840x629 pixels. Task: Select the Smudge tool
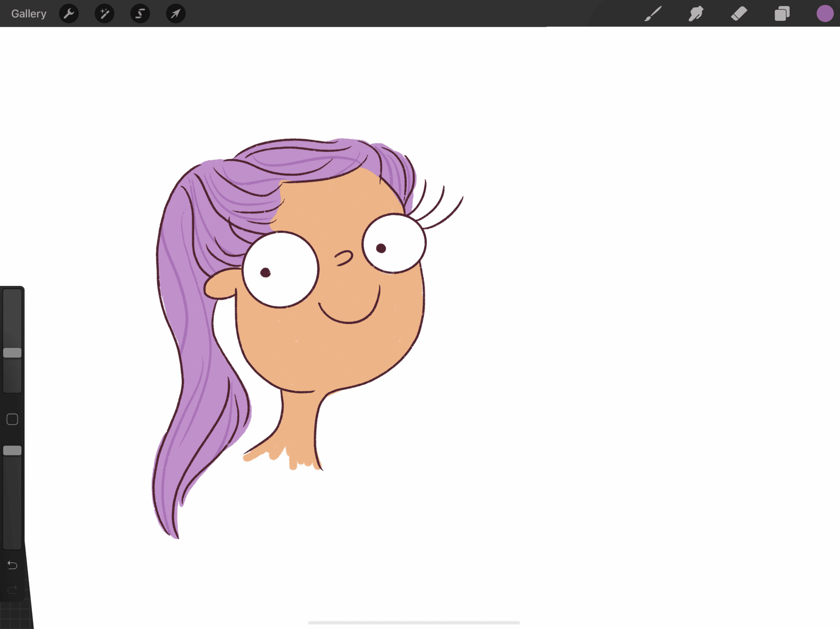click(695, 14)
